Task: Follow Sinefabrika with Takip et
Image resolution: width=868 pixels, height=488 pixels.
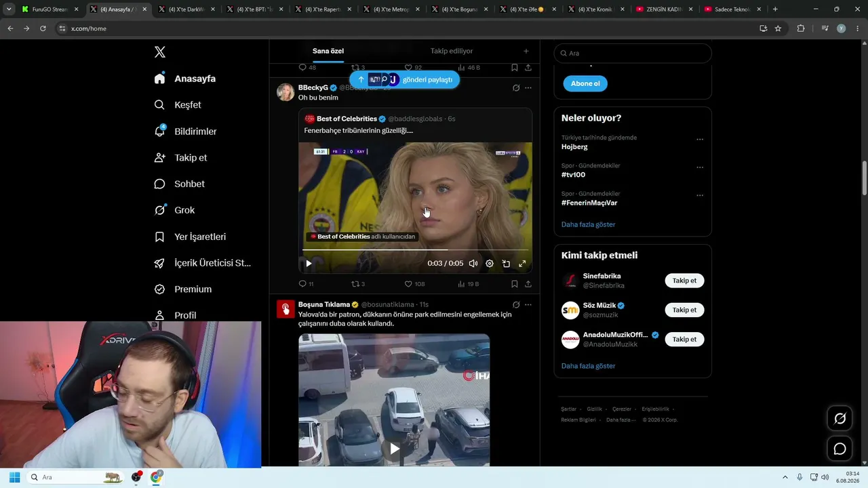Action: (684, 281)
